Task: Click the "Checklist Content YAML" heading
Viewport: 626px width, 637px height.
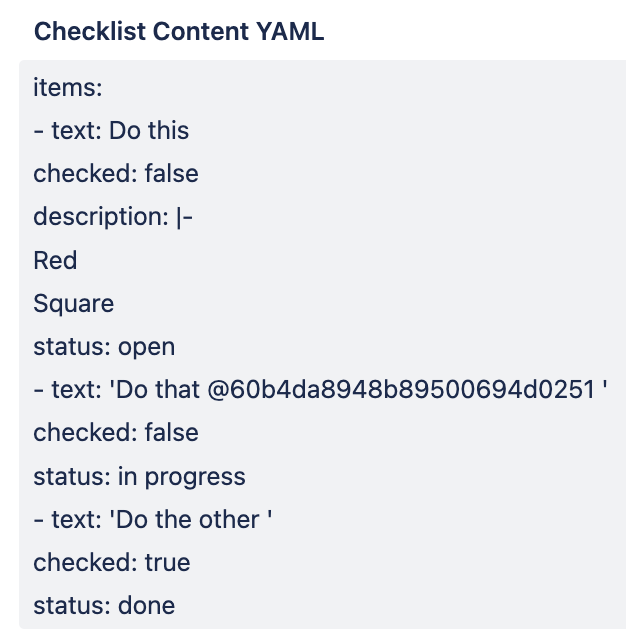Action: [x=179, y=31]
